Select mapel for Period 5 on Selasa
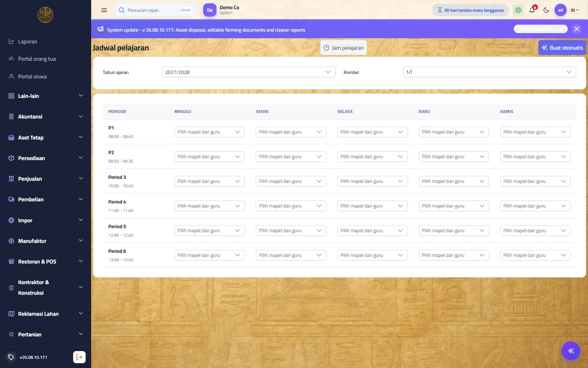The height and width of the screenshot is (368, 588). pos(372,231)
